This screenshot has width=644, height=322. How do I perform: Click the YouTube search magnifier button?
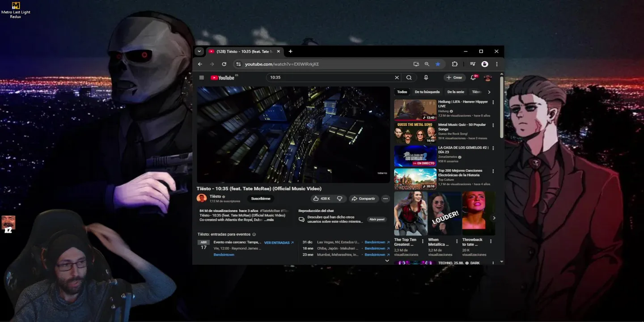click(x=409, y=77)
